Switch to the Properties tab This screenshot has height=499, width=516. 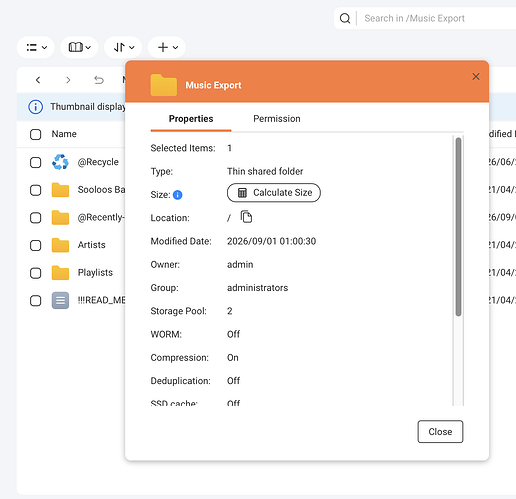pyautogui.click(x=191, y=119)
